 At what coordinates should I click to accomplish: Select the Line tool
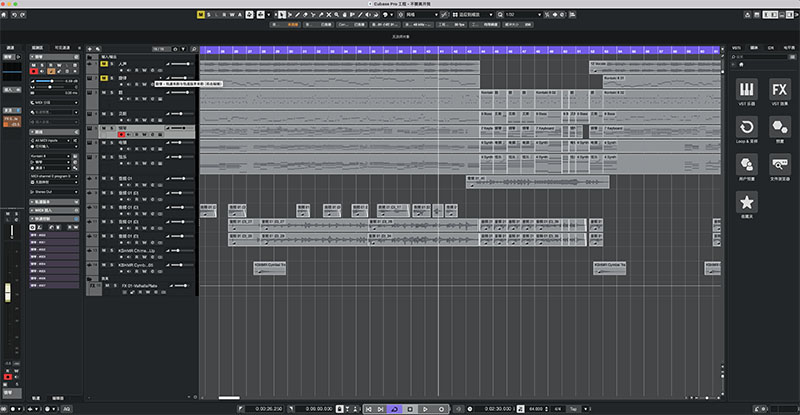(x=360, y=15)
